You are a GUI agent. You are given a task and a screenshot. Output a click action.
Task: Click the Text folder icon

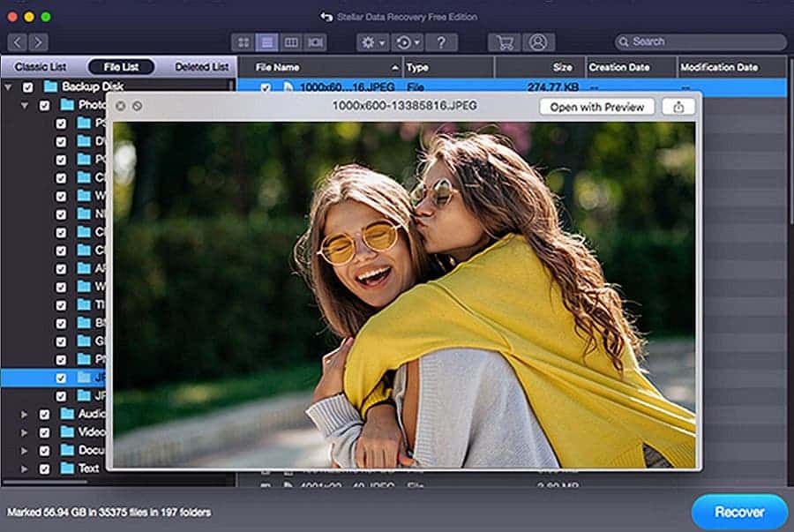tap(67, 468)
